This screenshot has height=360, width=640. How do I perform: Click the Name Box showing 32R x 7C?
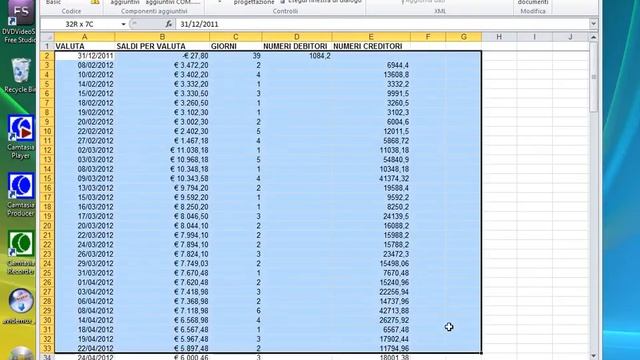(x=81, y=24)
